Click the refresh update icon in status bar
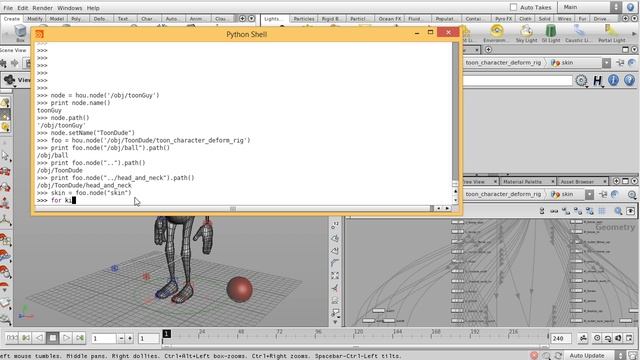 [x=558, y=356]
